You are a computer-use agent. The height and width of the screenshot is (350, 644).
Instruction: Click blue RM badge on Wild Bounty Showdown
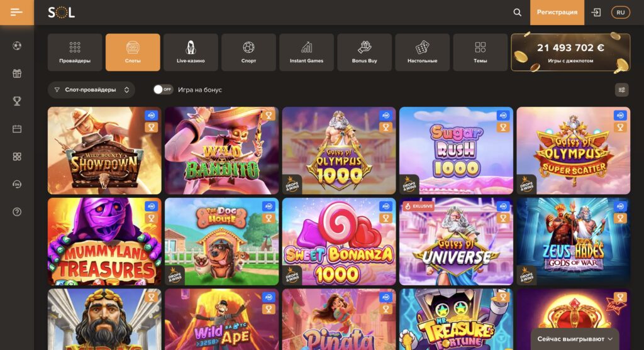click(x=151, y=116)
